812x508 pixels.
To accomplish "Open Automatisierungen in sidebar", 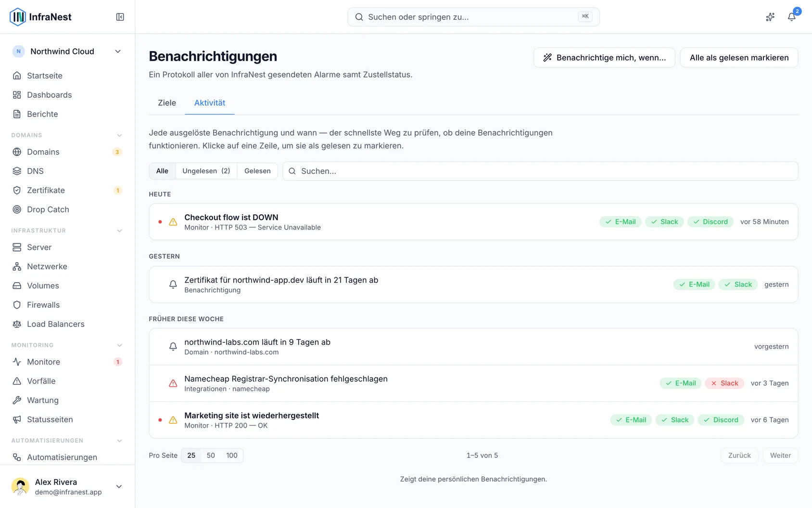I will pyautogui.click(x=67, y=457).
